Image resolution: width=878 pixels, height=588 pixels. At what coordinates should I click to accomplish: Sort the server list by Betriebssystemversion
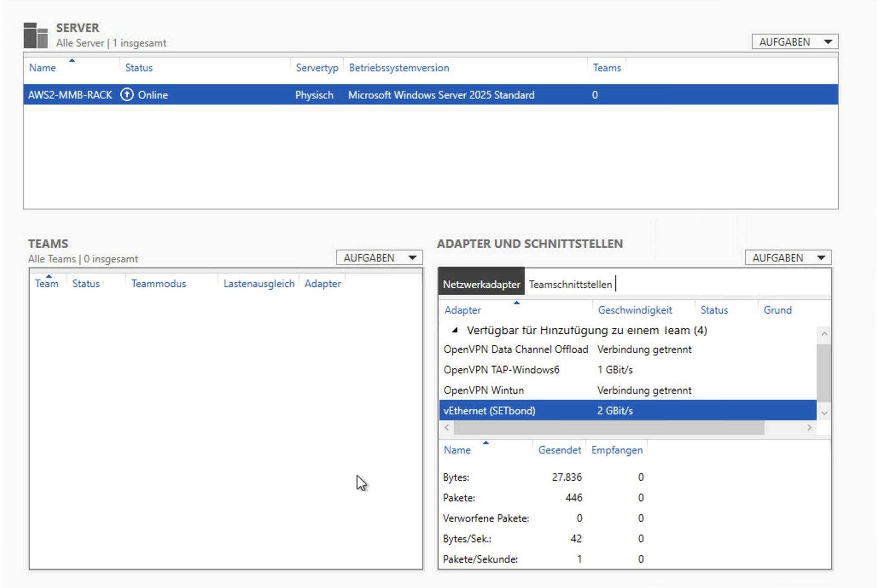398,68
